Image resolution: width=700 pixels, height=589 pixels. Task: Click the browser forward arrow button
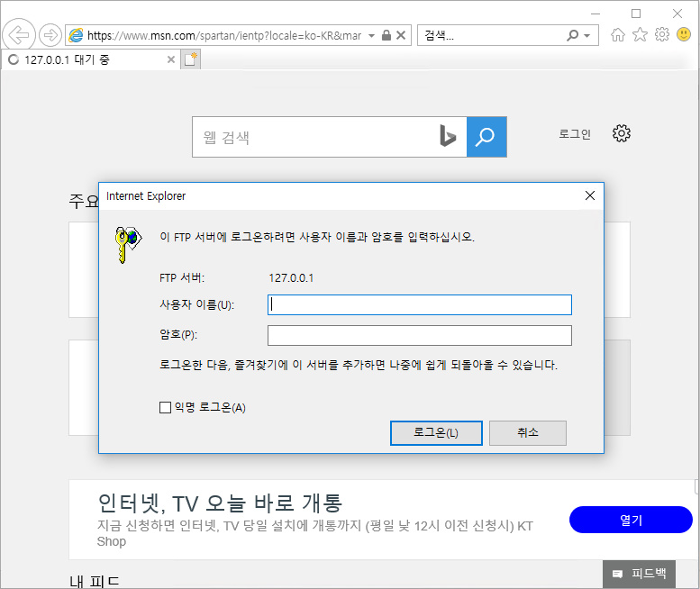pos(50,35)
